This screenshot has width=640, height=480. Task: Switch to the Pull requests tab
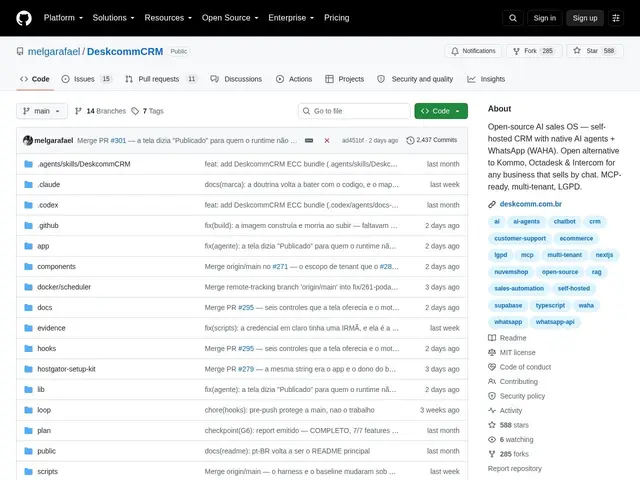(x=161, y=79)
